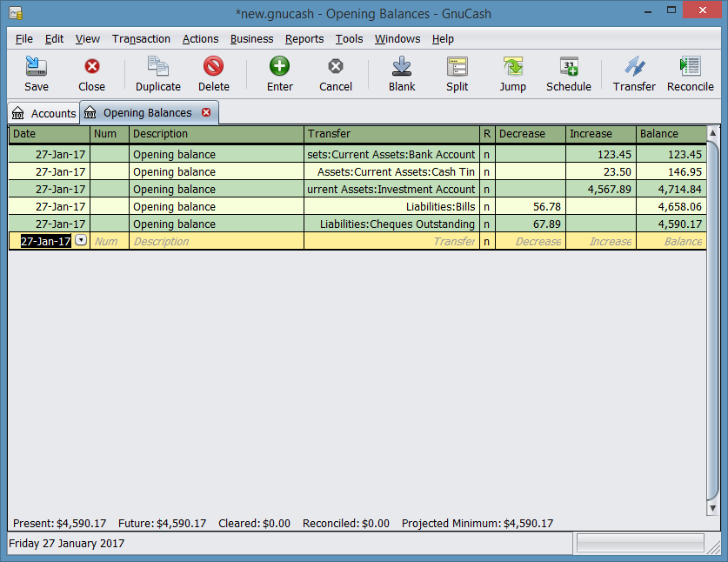
Task: Open the Business menu
Action: (251, 39)
